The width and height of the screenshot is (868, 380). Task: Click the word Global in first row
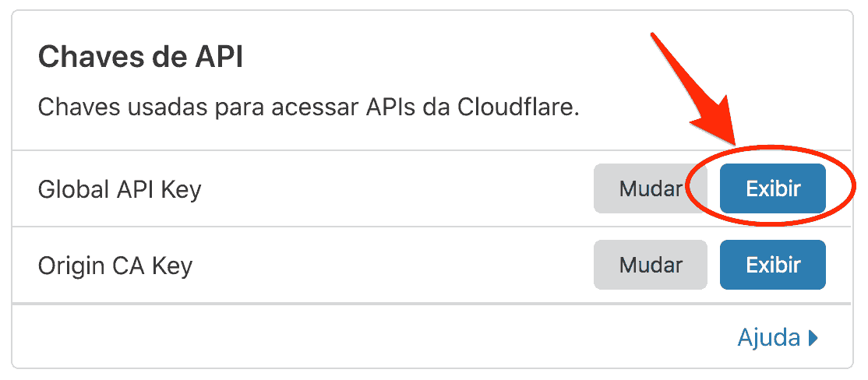tap(73, 190)
